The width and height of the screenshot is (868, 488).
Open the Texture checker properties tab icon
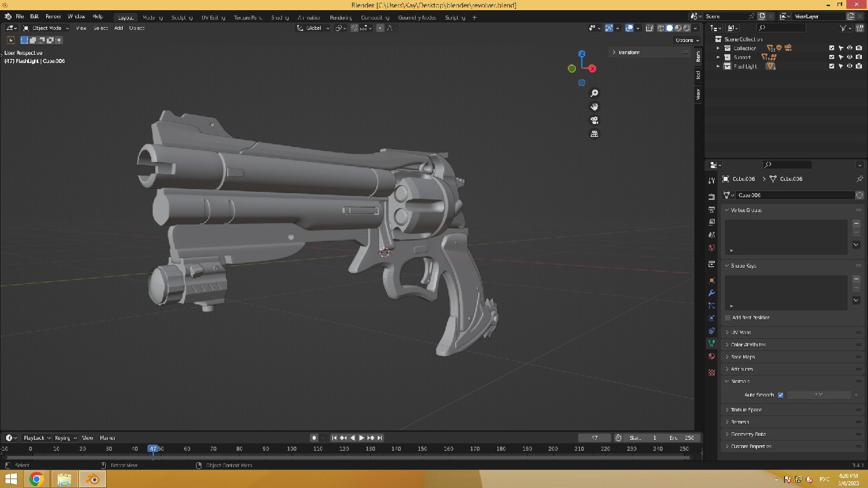click(x=711, y=372)
